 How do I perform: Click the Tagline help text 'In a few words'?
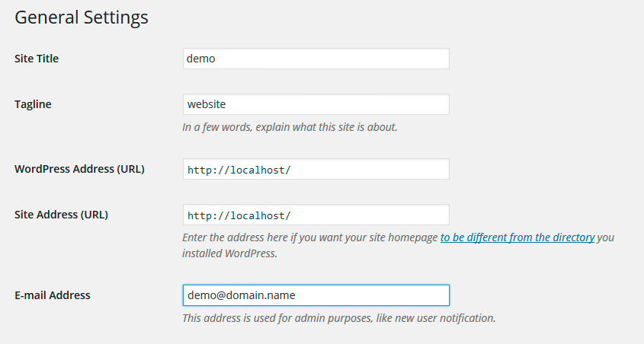(x=290, y=127)
